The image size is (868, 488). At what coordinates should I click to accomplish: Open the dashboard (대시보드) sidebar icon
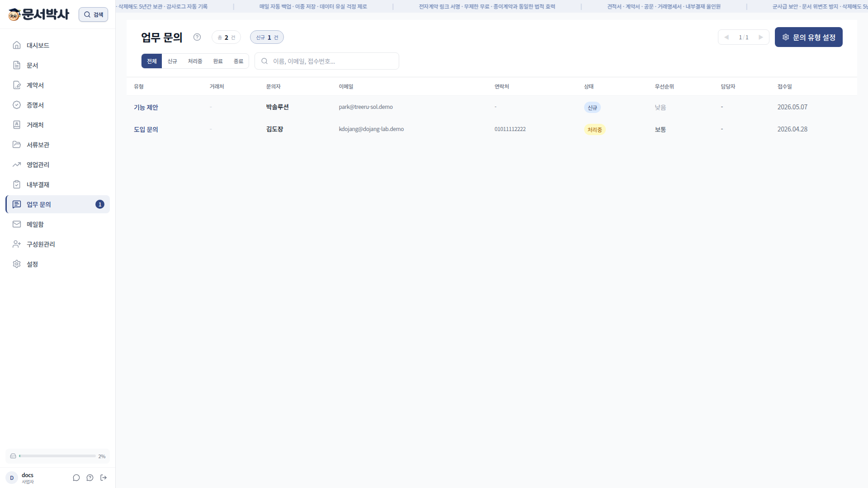[17, 45]
